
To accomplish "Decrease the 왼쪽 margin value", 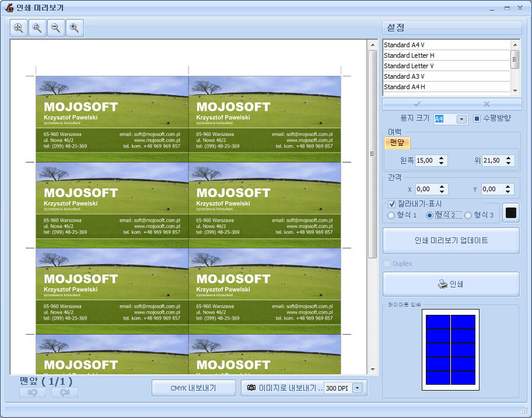I will pos(441,163).
